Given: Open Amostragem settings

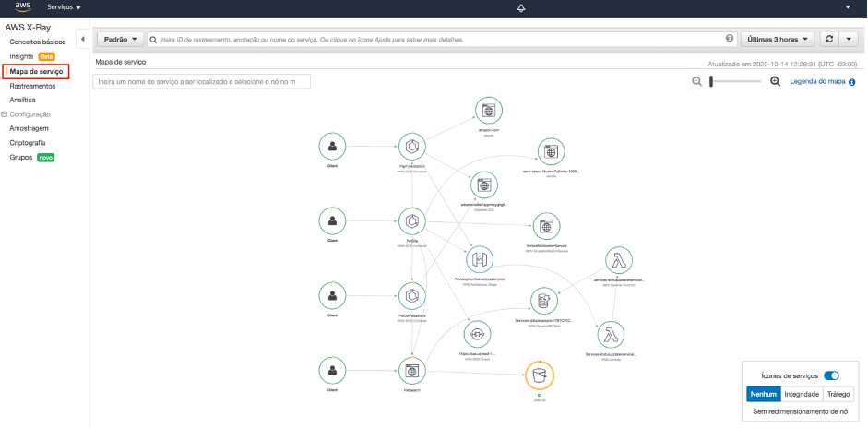Looking at the screenshot, I should click(29, 128).
